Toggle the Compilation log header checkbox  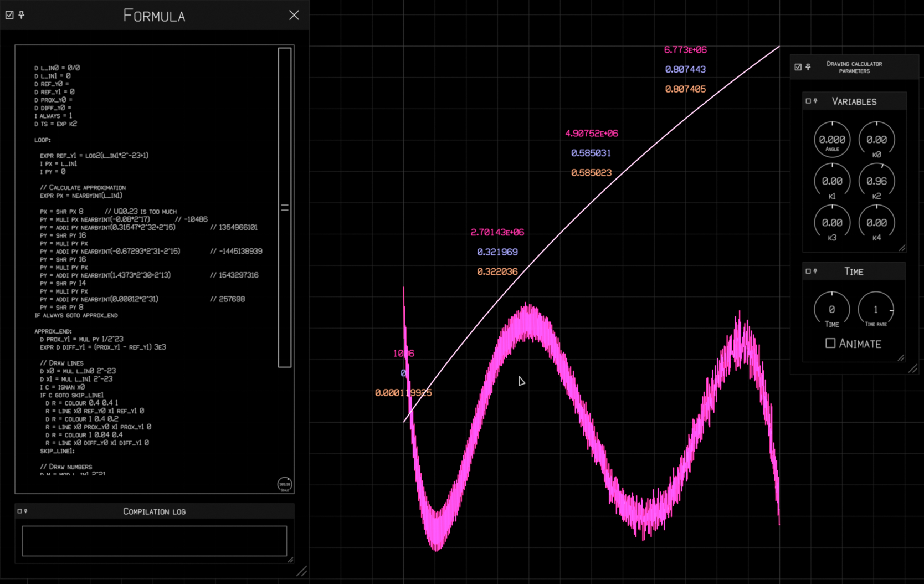coord(19,511)
